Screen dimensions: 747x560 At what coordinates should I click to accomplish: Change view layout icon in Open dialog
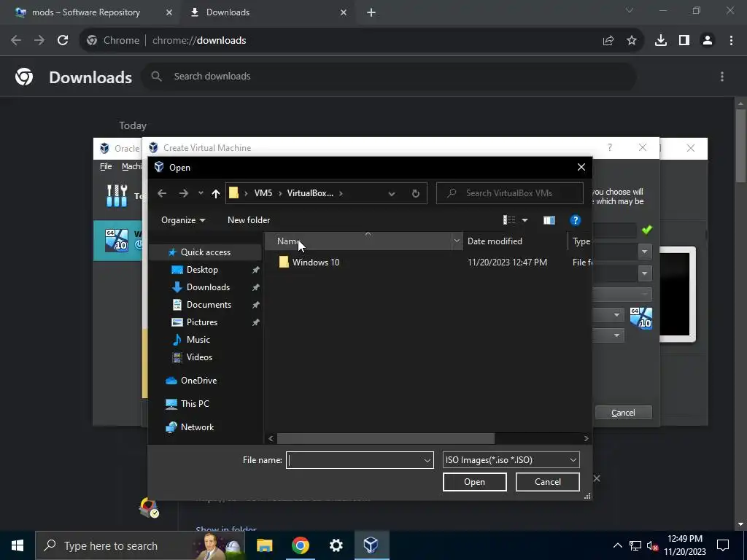point(509,220)
